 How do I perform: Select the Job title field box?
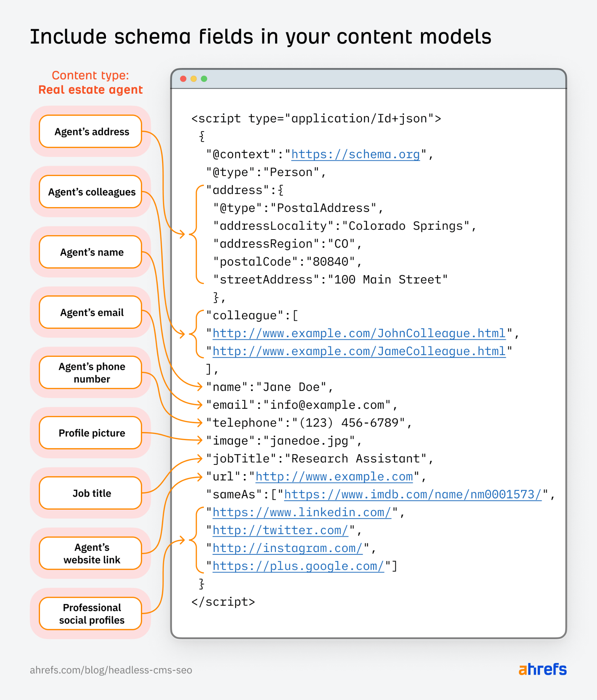[91, 493]
